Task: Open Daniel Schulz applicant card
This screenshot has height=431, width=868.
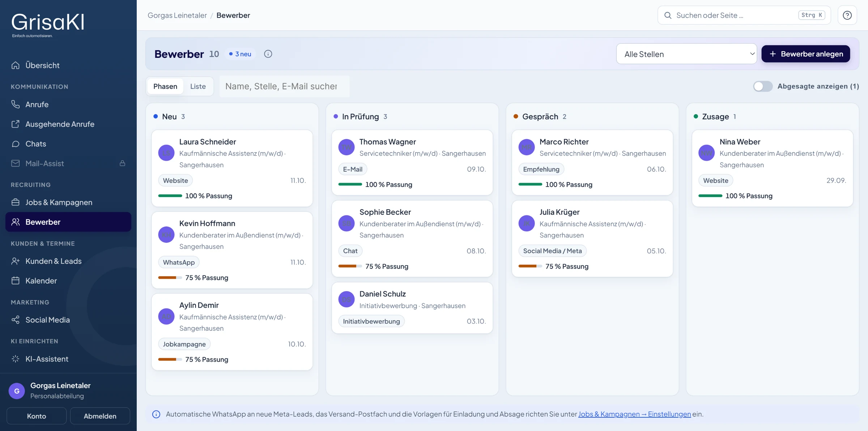Action: pyautogui.click(x=412, y=308)
